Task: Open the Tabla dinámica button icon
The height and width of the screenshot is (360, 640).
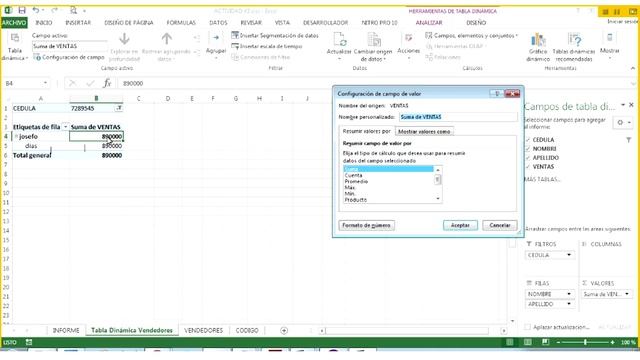Action: point(15,39)
